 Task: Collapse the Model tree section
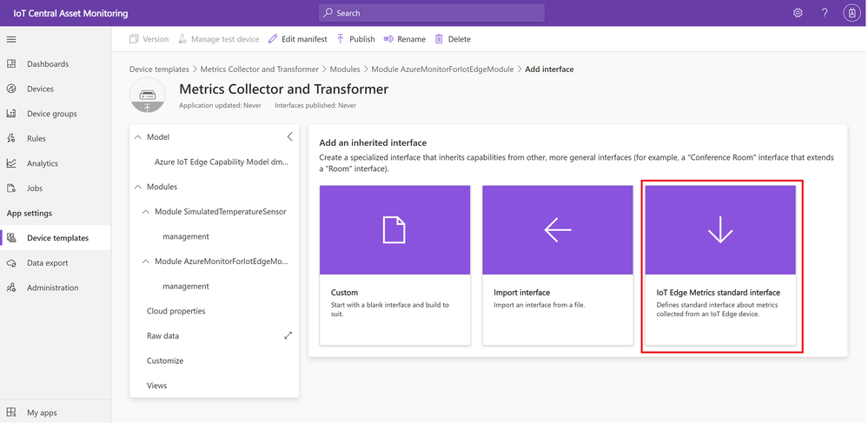[138, 136]
